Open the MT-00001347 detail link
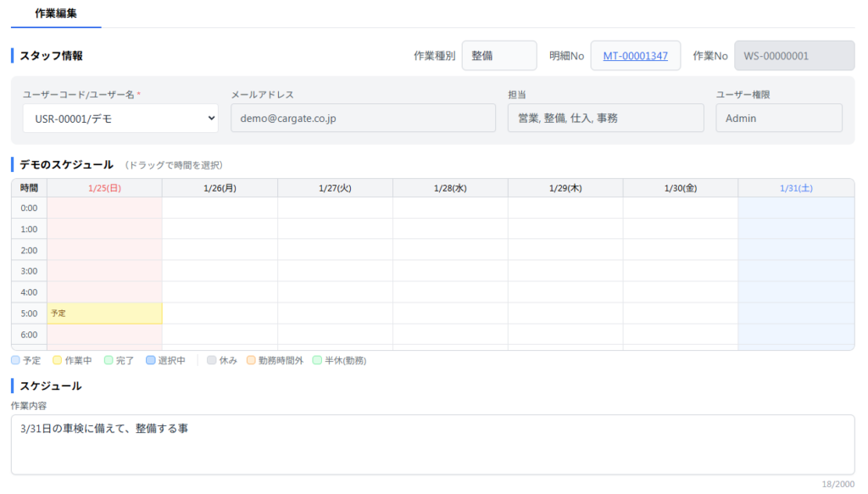Image resolution: width=868 pixels, height=494 pixels. [x=635, y=56]
